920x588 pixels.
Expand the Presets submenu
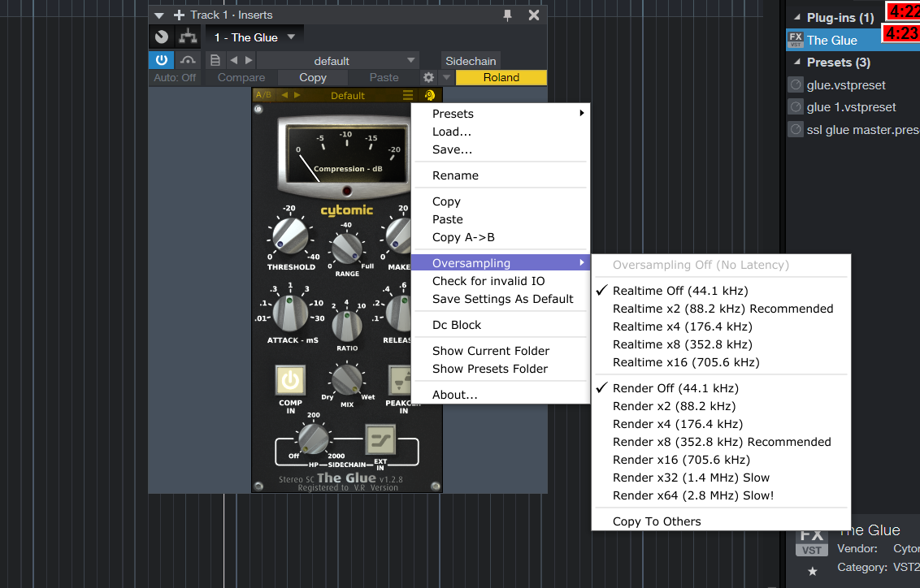[x=501, y=114]
